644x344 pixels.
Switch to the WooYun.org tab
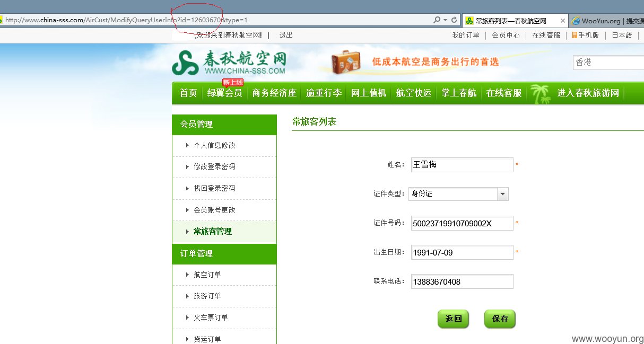tap(607, 21)
